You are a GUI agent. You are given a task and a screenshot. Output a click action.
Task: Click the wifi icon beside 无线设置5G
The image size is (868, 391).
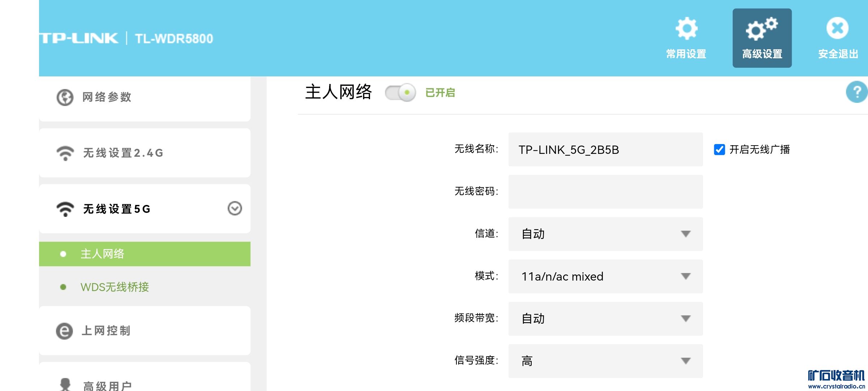(x=65, y=209)
